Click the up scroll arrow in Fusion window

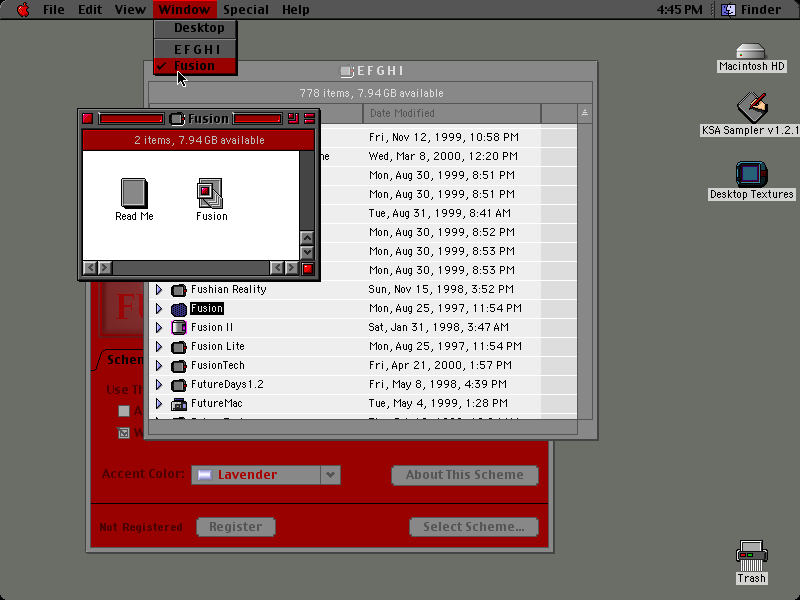[x=307, y=238]
